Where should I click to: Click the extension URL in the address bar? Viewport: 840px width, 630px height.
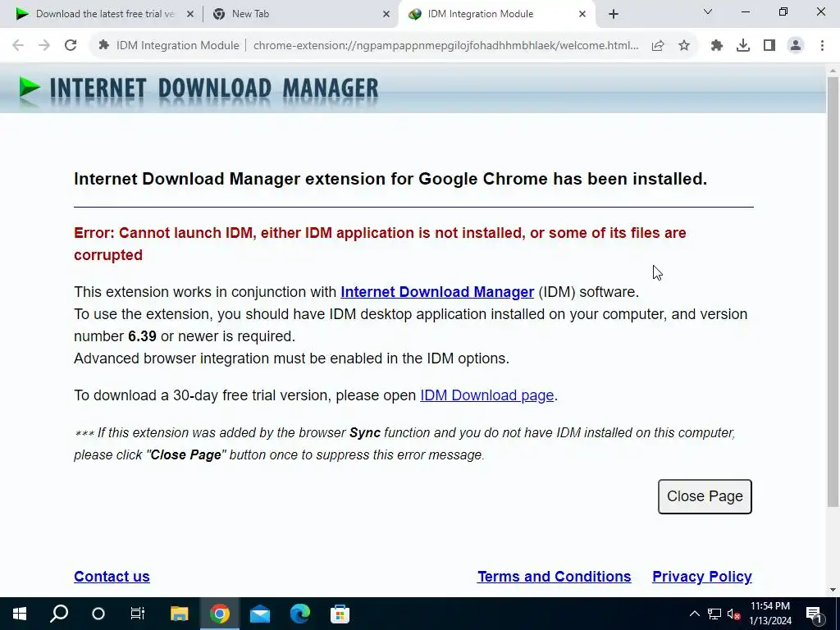445,46
